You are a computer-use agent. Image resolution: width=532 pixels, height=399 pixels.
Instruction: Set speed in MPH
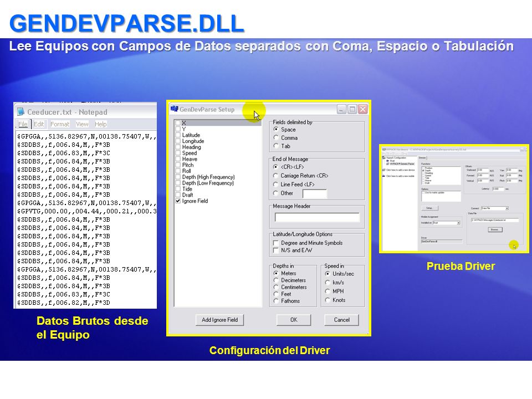point(328,291)
